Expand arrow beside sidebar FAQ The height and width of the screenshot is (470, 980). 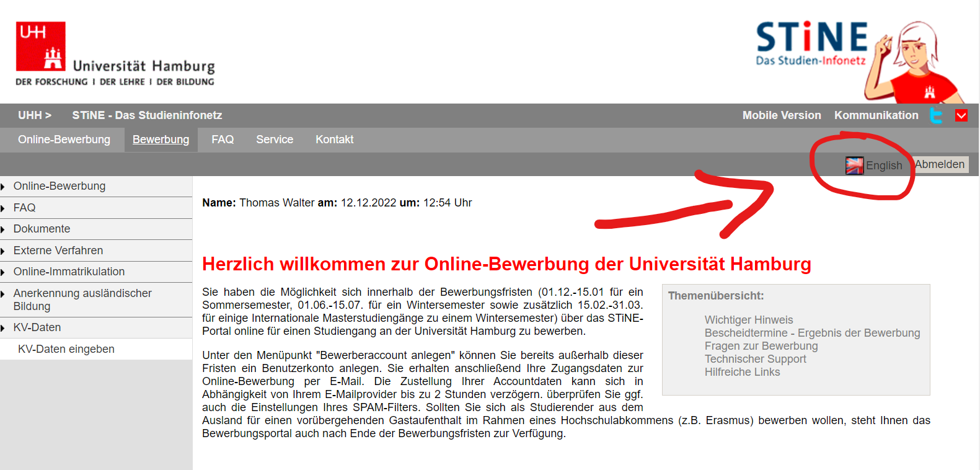2,208
